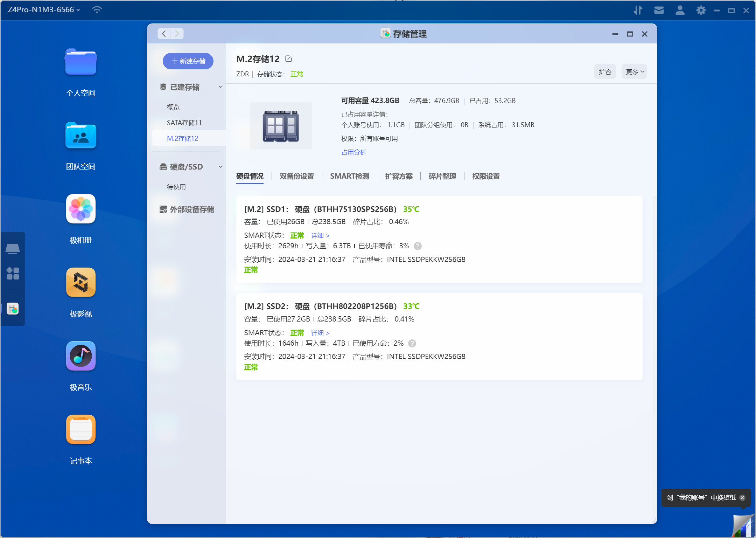Switch to the SMART检测 tab
Image resolution: width=756 pixels, height=538 pixels.
click(x=349, y=176)
